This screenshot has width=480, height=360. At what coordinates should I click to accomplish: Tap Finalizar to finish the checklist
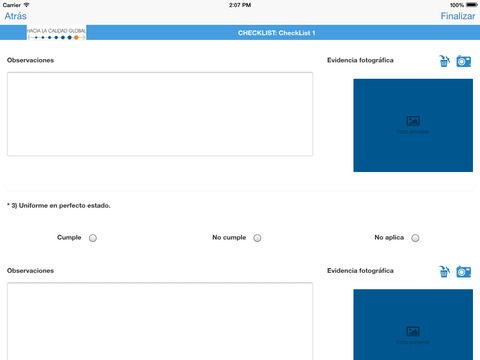[x=458, y=16]
